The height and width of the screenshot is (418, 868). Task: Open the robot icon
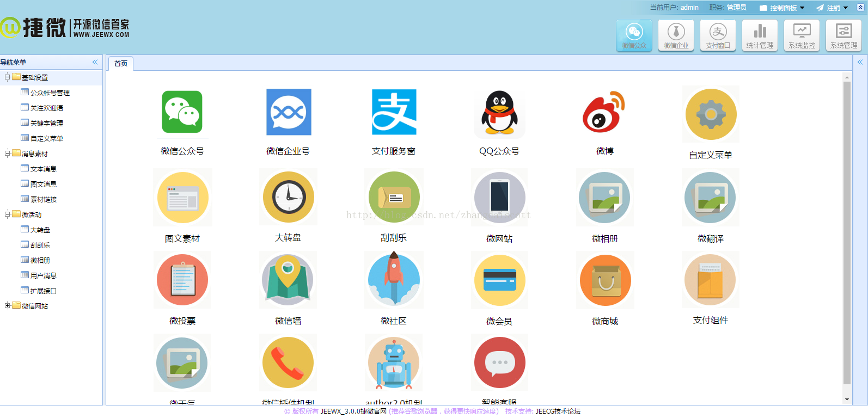click(x=394, y=362)
